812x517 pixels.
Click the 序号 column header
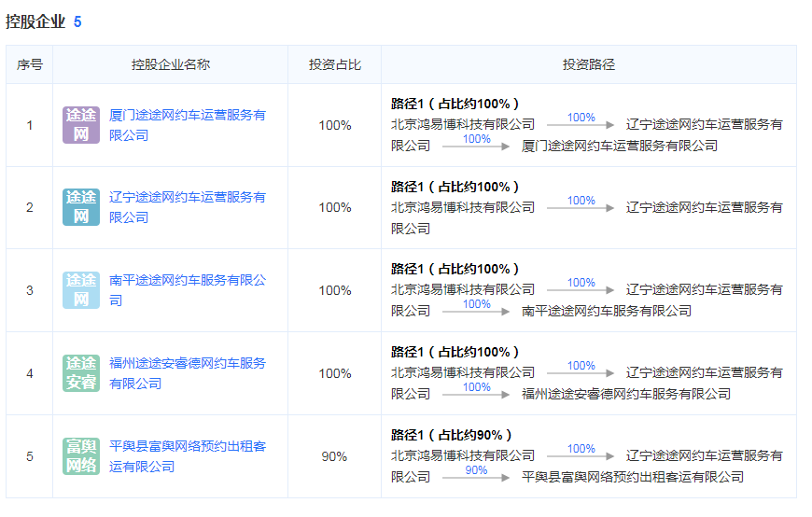(x=30, y=64)
